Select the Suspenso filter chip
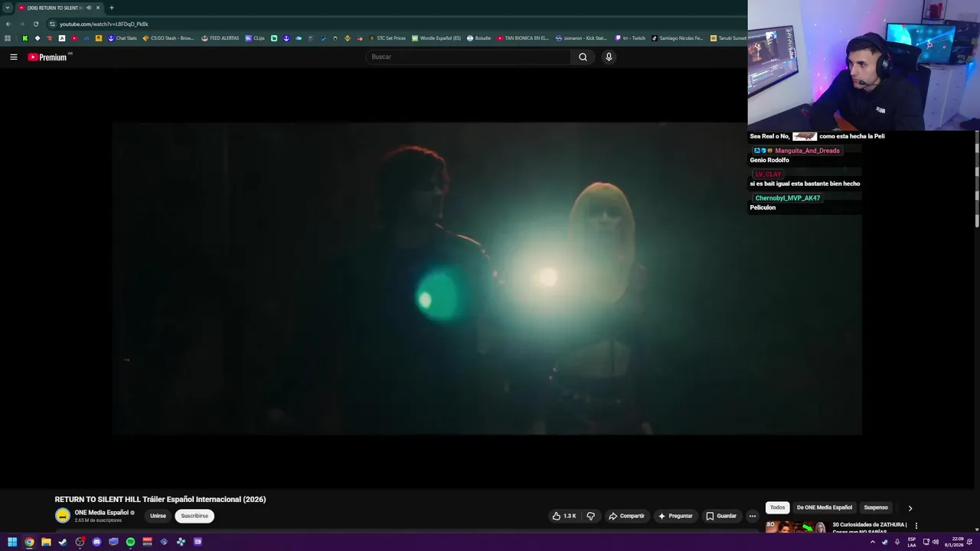Viewport: 980px width, 551px height. tap(876, 507)
